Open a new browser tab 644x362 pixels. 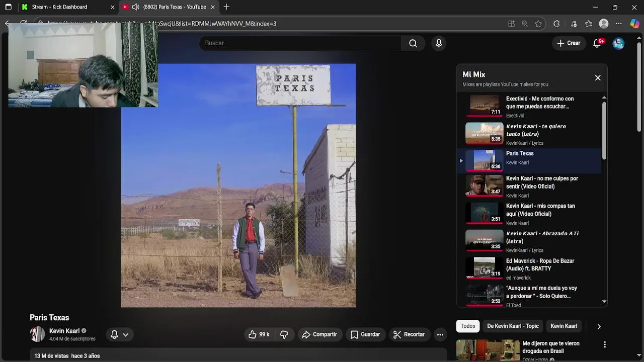pos(227,7)
